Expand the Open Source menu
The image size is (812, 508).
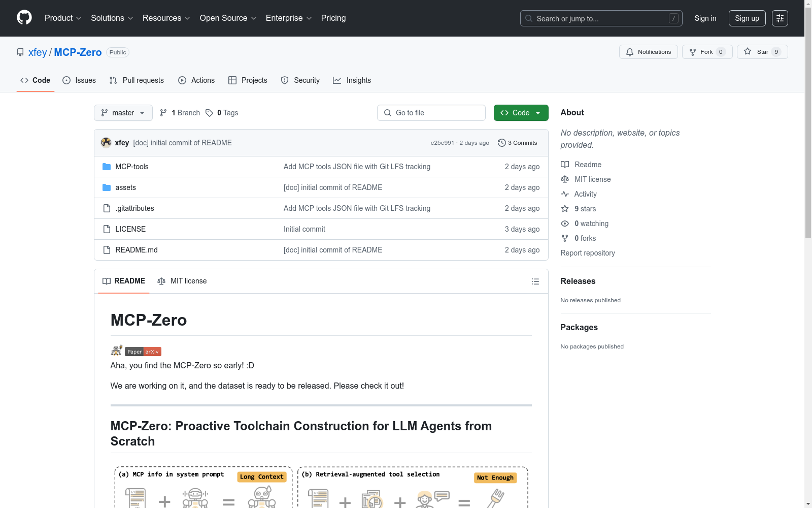click(228, 18)
